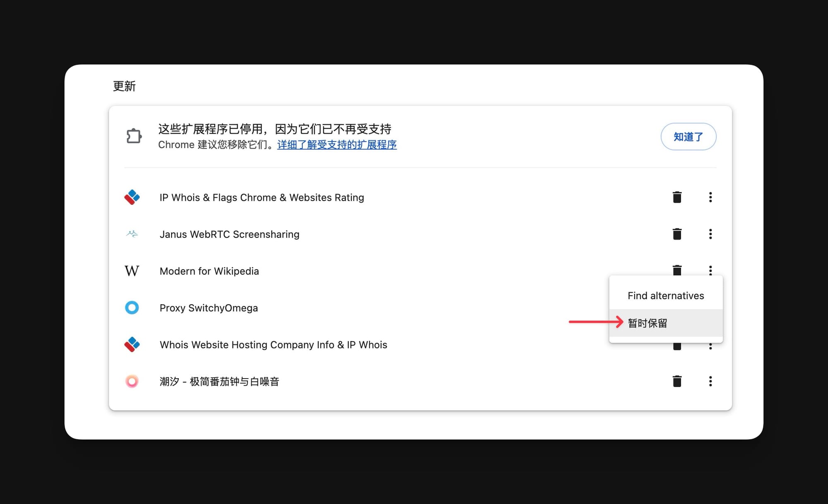Click the 这些扩展程序已停用 heading text
The width and height of the screenshot is (828, 504).
tap(275, 129)
